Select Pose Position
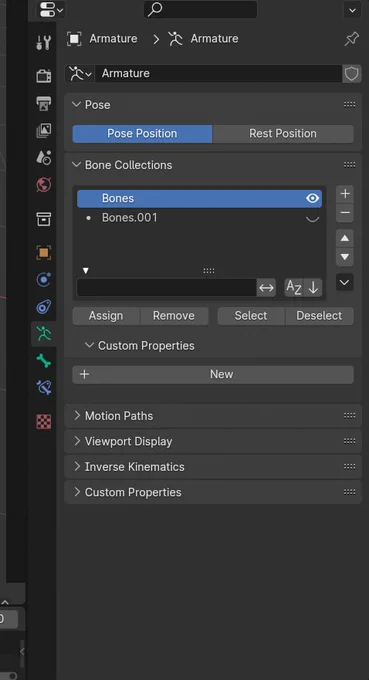This screenshot has height=680, width=369. pos(142,134)
